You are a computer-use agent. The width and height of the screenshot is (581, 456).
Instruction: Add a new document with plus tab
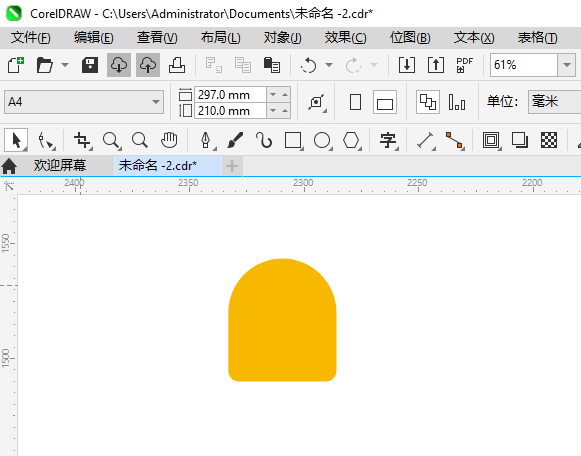(232, 166)
